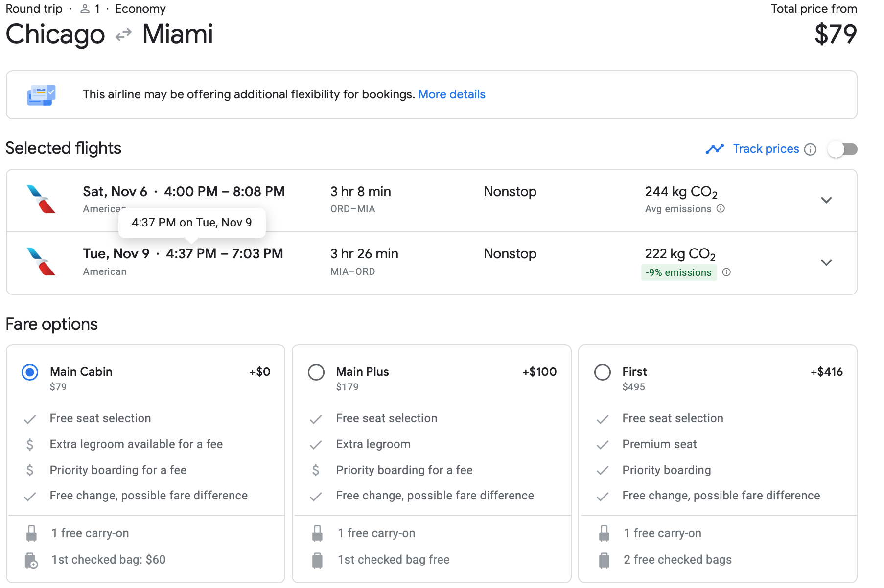Expand the Tue, Nov 9 flight details
The image size is (884, 588).
tap(826, 263)
